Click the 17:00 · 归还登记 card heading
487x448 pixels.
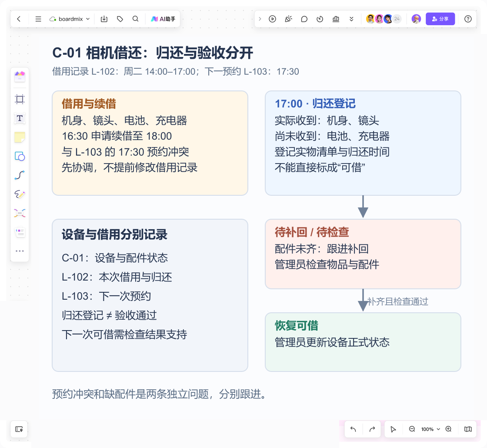click(315, 104)
